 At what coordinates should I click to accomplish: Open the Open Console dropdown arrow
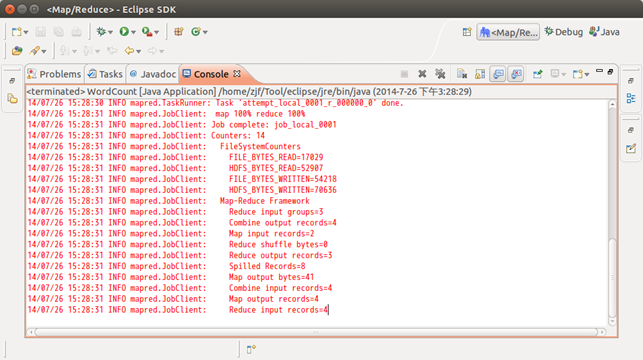587,75
